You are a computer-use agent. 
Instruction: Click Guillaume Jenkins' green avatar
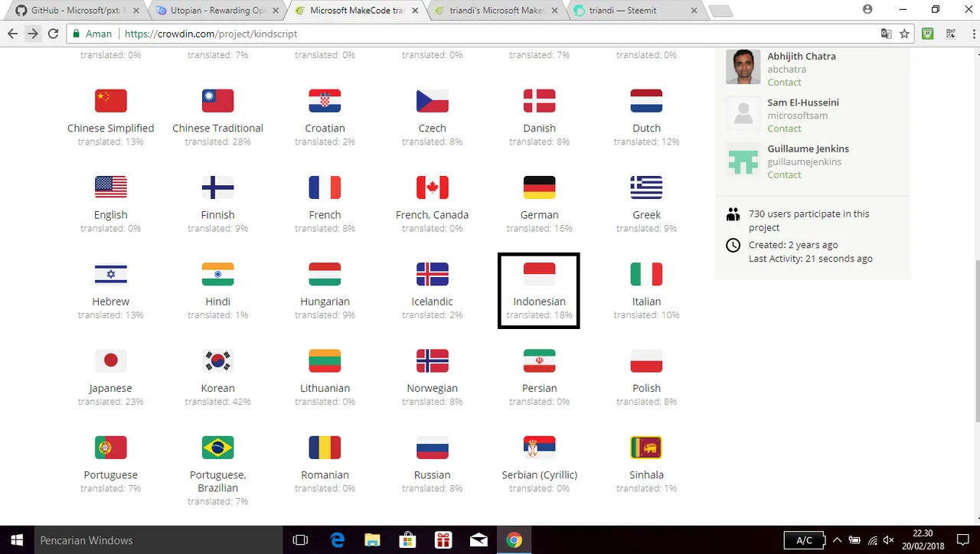point(743,161)
